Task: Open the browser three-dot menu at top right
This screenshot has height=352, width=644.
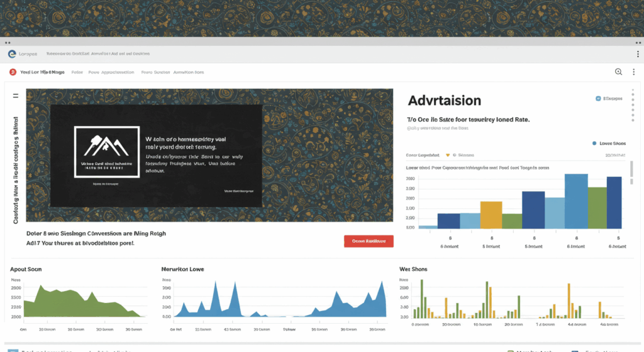Action: point(633,54)
